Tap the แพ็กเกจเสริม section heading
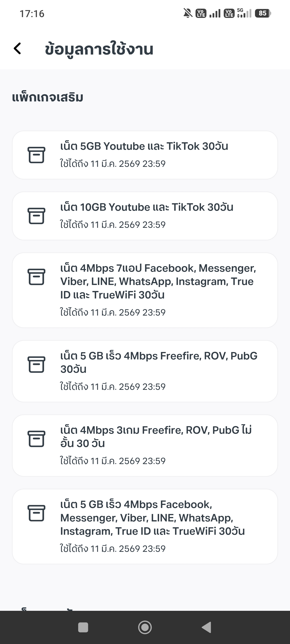Viewport: 290px width, 644px height. [x=48, y=97]
